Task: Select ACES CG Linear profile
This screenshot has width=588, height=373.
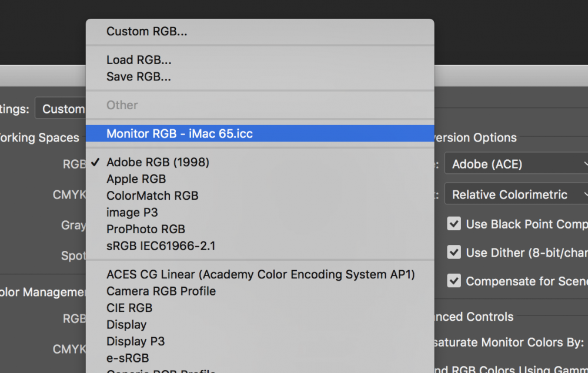Action: click(x=260, y=274)
